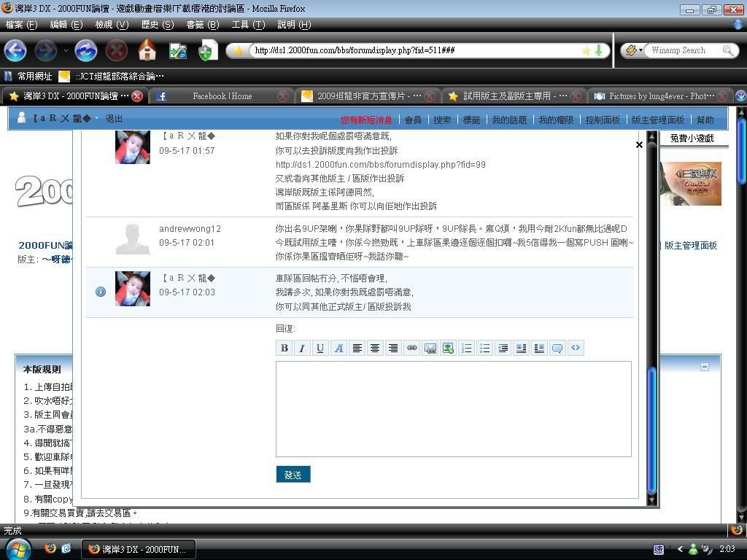Click inside the reply text area
747x560 pixels.
453,409
